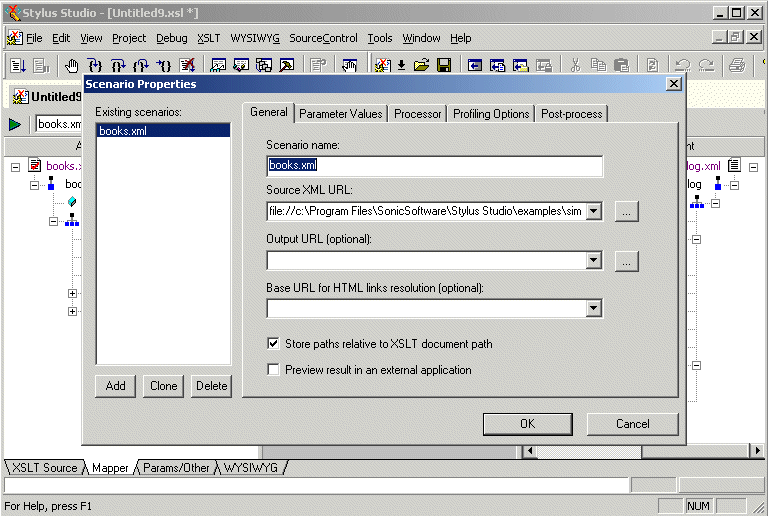The image size is (768, 516).
Task: Switch to the Parameter Values tab
Action: pos(340,114)
